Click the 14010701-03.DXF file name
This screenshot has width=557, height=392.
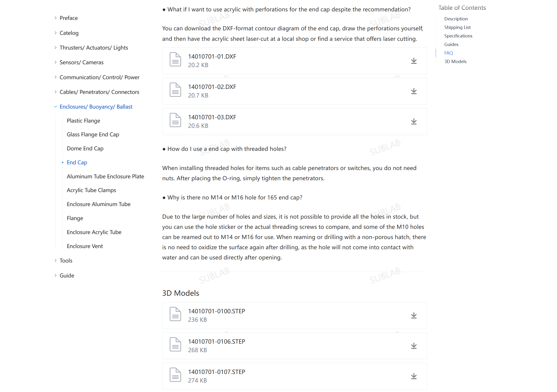[212, 117]
